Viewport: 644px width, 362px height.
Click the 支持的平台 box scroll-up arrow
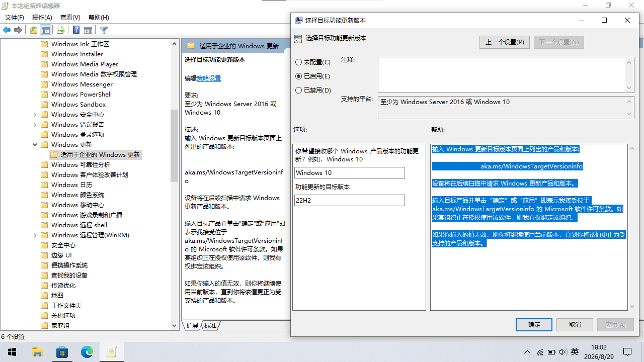coord(629,101)
